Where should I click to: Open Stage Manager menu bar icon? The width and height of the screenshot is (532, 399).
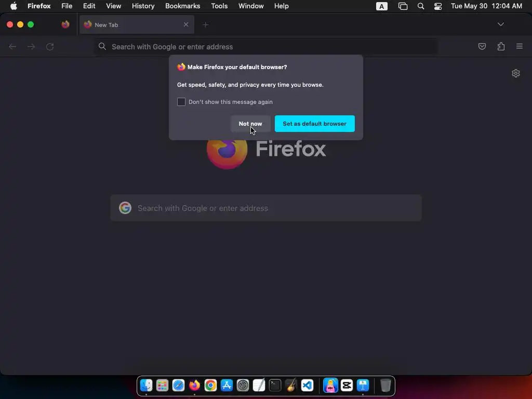tap(403, 6)
